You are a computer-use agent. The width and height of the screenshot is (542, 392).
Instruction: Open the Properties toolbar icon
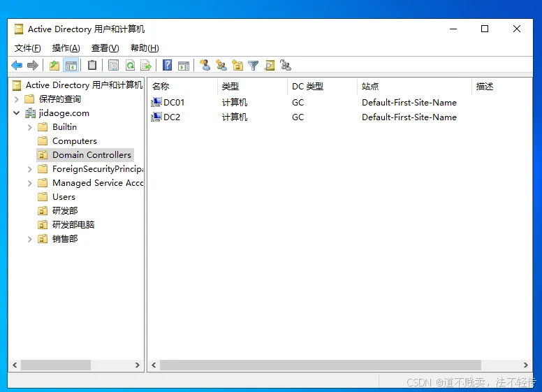[x=113, y=65]
